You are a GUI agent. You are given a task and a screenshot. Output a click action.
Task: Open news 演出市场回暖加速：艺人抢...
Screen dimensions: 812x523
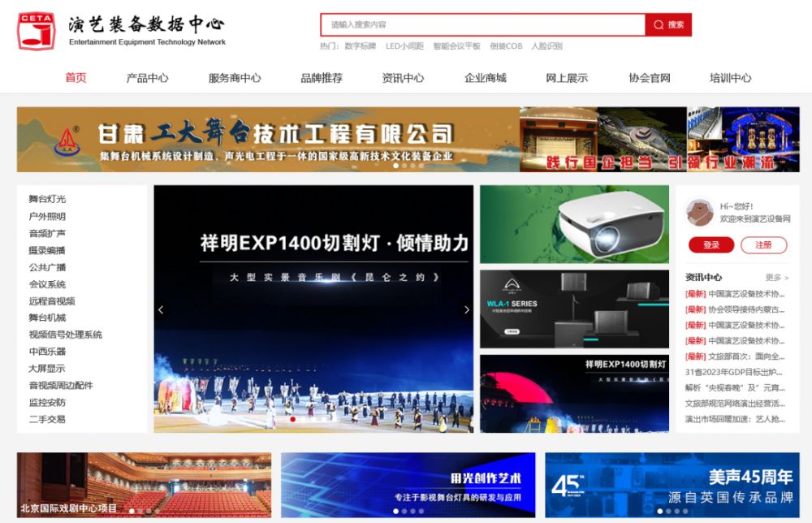735,419
